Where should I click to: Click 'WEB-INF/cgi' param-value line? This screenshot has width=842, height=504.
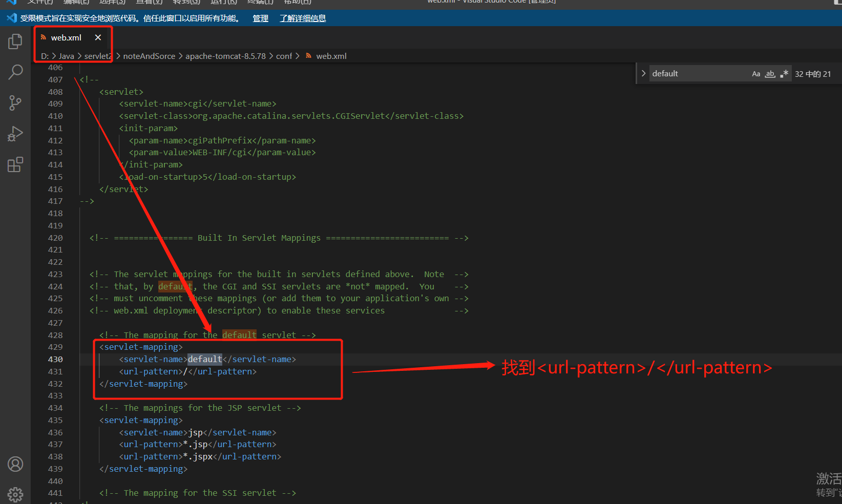tap(222, 153)
